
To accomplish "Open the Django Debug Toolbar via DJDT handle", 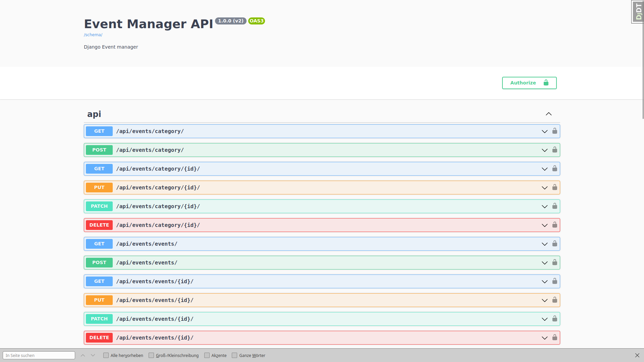I will tap(638, 11).
